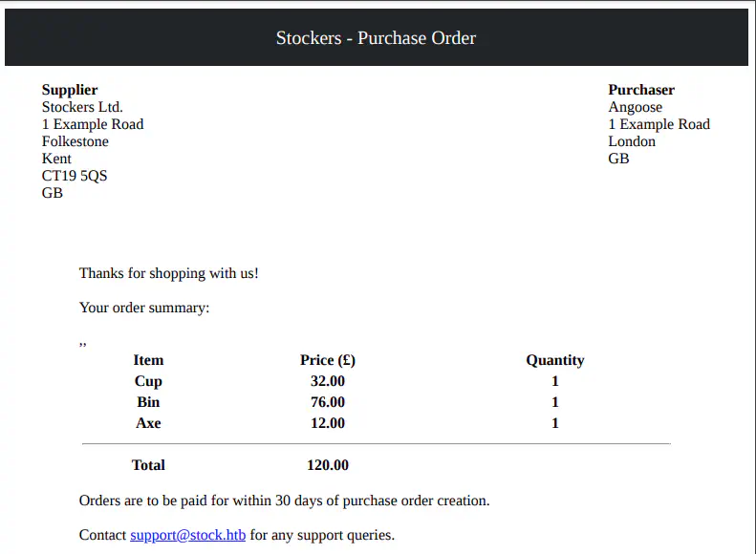Click the Angoose purchaser name
The height and width of the screenshot is (554, 756).
click(635, 107)
